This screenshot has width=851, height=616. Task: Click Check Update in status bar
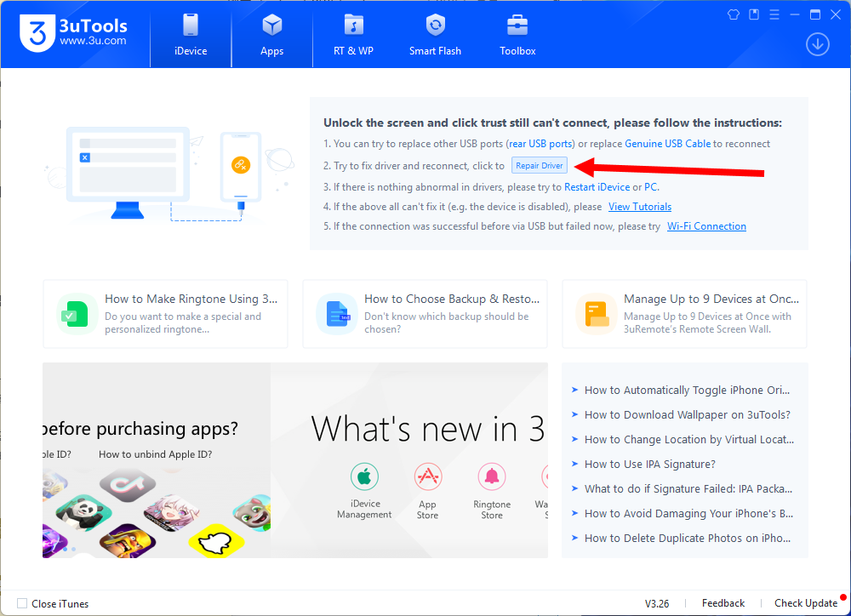[x=806, y=603]
